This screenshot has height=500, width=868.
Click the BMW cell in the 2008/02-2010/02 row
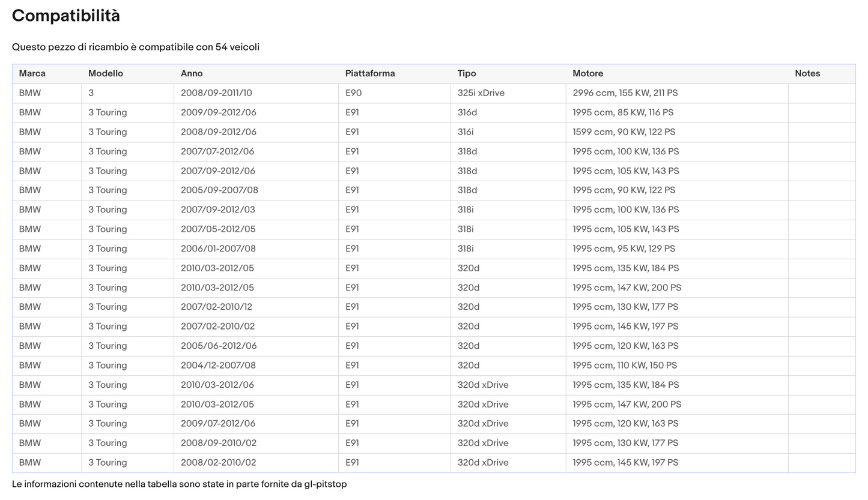[x=47, y=463]
